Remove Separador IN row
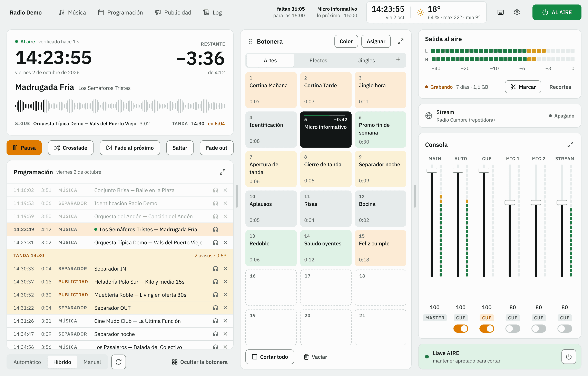Viewport: 588px width, 376px height. [225, 269]
